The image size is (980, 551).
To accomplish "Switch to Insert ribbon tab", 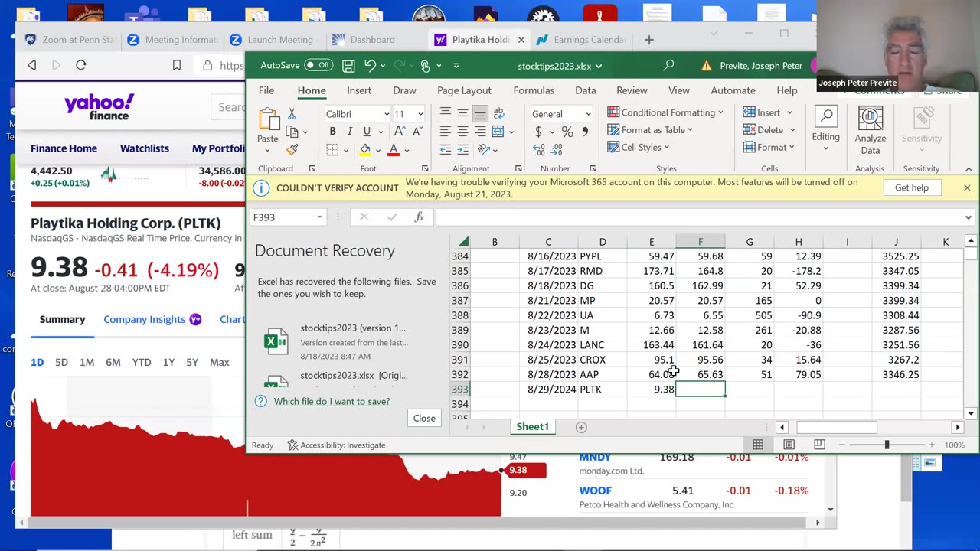I will pos(359,90).
